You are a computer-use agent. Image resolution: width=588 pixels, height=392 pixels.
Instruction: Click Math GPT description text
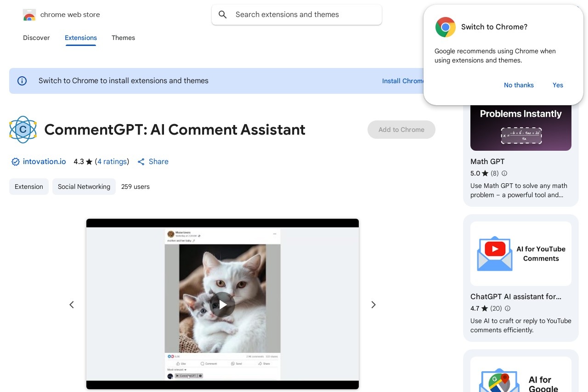pyautogui.click(x=519, y=190)
